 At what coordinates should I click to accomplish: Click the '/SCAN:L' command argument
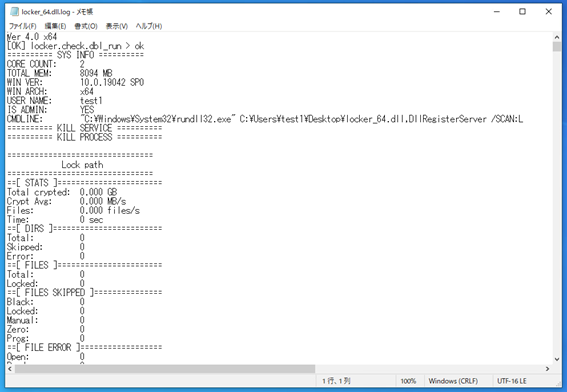(507, 119)
